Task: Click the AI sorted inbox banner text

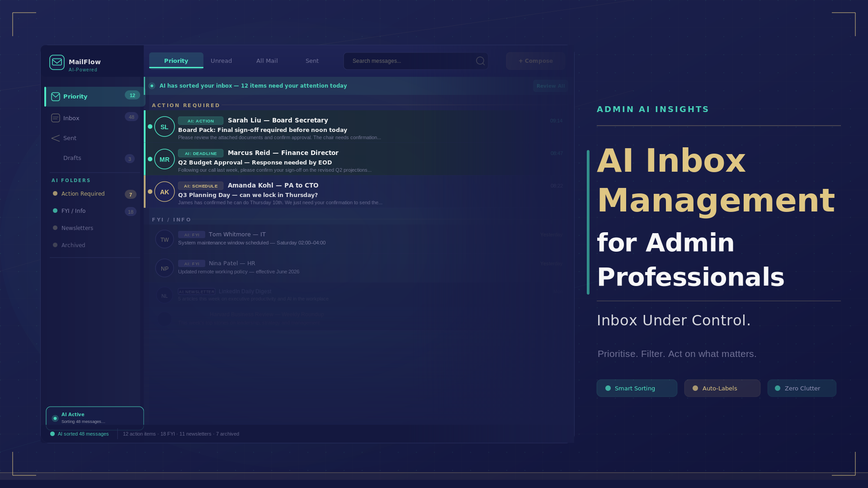Action: (253, 86)
